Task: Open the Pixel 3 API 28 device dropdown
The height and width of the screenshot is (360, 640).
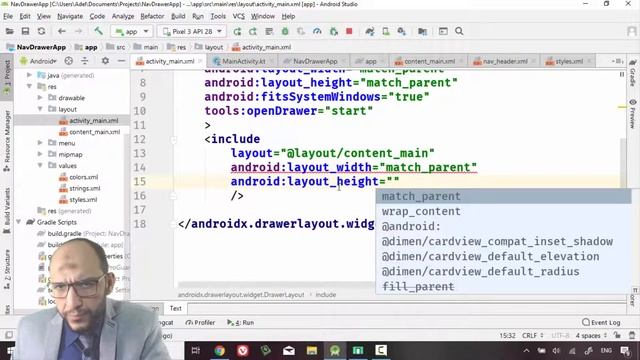Action: coord(192,31)
